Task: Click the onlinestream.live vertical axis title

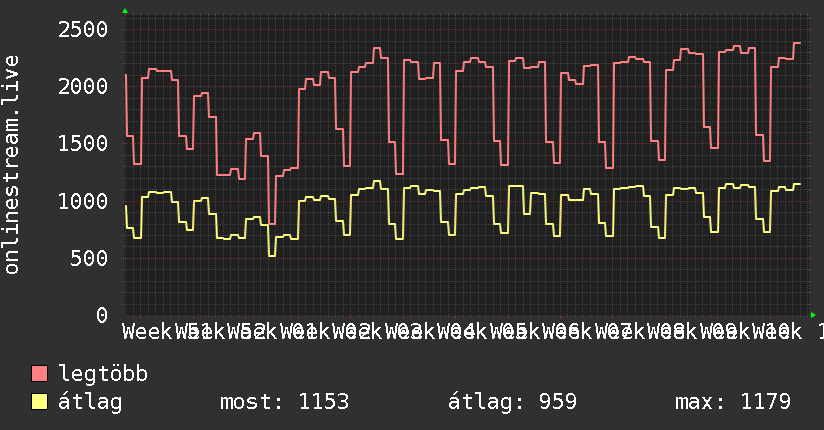Action: click(x=11, y=165)
